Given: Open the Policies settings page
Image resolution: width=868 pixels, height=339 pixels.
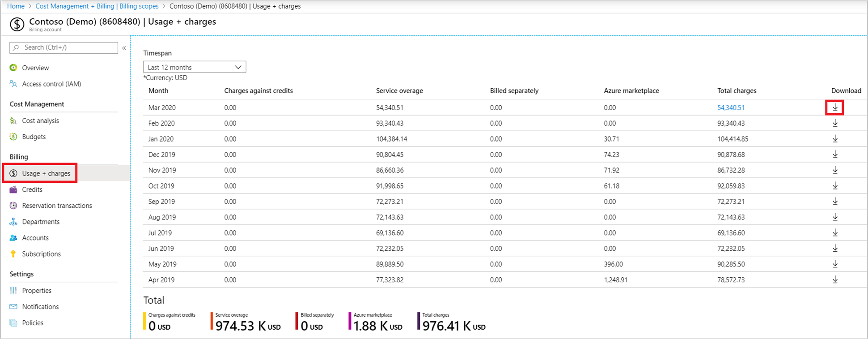Looking at the screenshot, I should (x=33, y=323).
